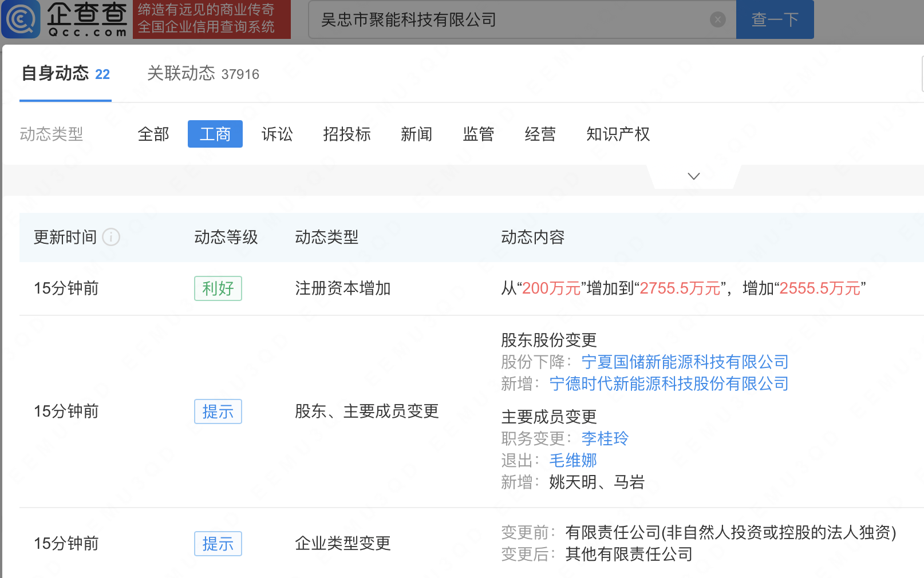Open 宁夏国储新能源科技有限公司 link
Viewport: 924px width, 578px height.
pos(685,362)
